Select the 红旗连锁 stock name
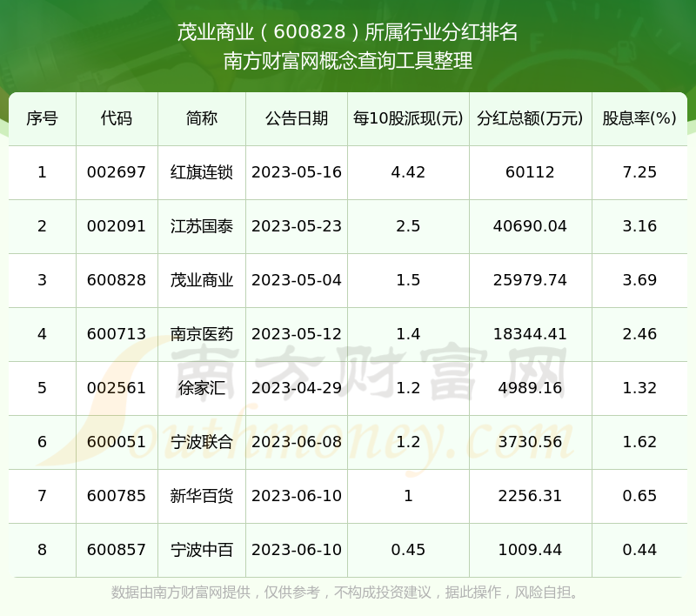696x616 pixels. pyautogui.click(x=201, y=172)
